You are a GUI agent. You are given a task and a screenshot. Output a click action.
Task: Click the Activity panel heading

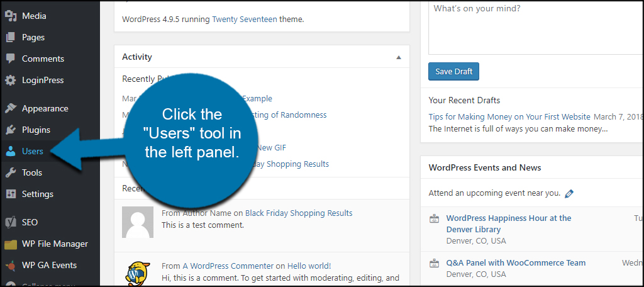tap(136, 57)
